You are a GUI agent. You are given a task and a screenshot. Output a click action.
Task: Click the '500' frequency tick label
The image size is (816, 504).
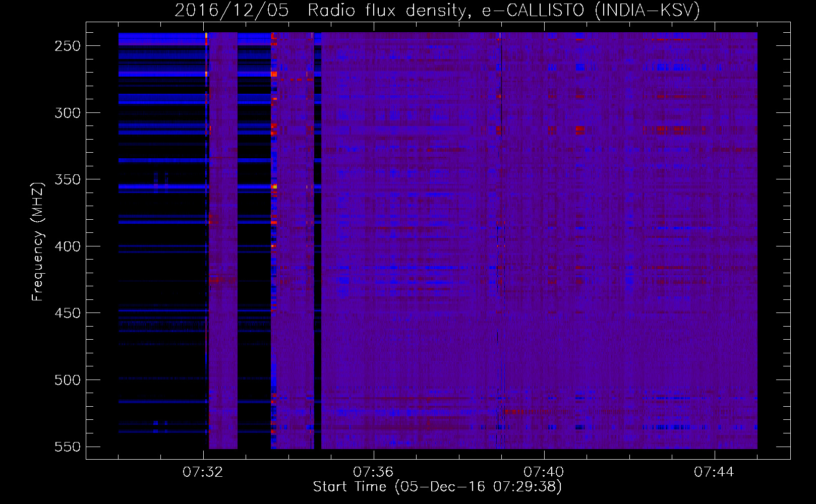coord(68,380)
